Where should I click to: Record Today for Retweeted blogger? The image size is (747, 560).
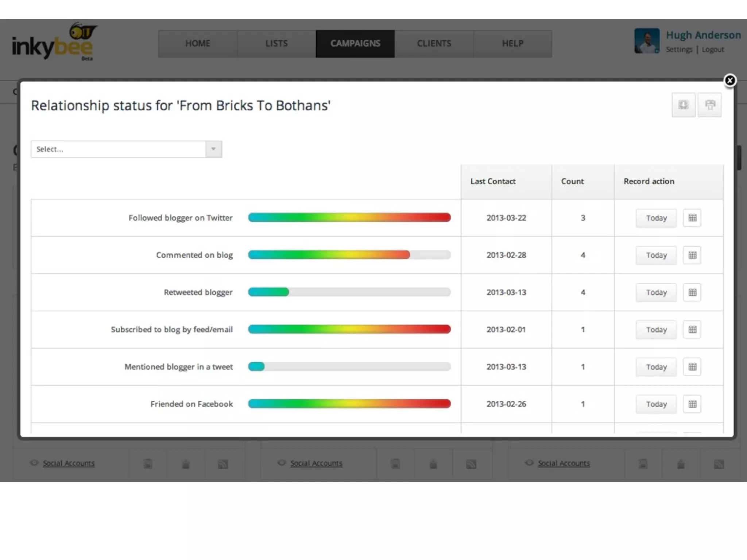tap(656, 292)
